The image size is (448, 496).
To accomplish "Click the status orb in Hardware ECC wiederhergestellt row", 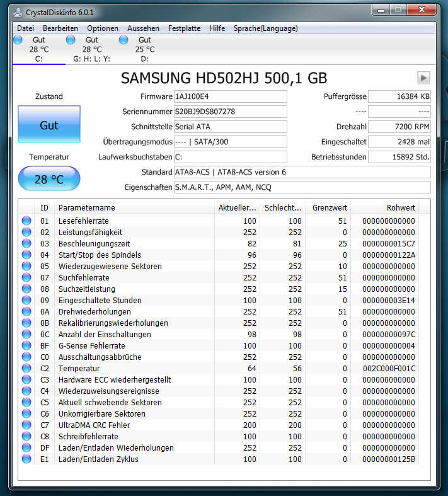I will 26,379.
